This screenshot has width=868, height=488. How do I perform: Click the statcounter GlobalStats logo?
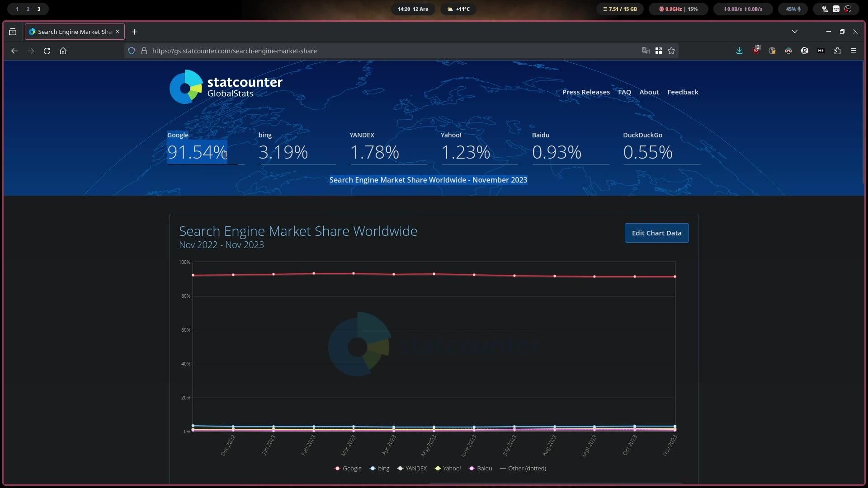click(226, 87)
